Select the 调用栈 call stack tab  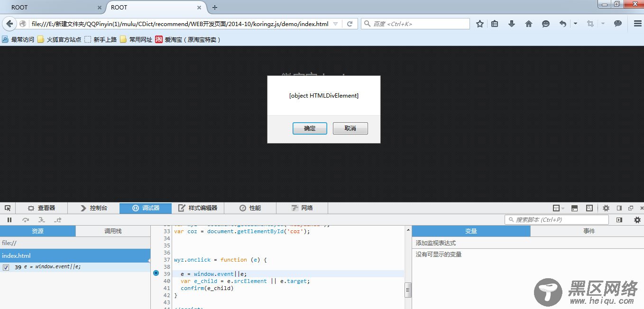113,231
